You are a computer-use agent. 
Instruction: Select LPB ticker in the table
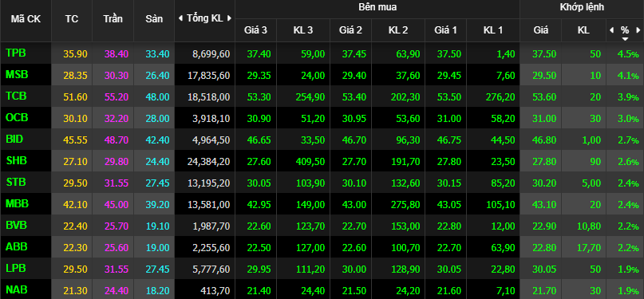(x=16, y=268)
